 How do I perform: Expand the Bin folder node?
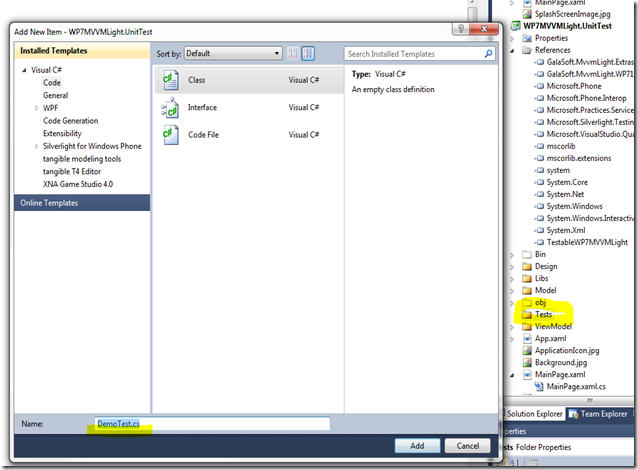(512, 255)
